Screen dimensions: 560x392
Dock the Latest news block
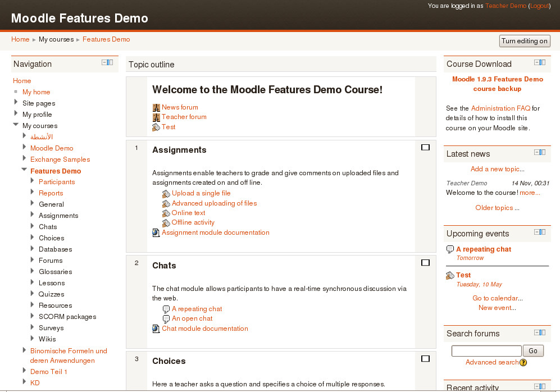coord(543,152)
